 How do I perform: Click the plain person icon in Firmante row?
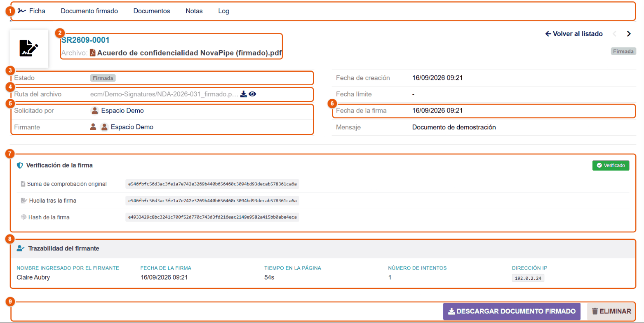pyautogui.click(x=93, y=127)
